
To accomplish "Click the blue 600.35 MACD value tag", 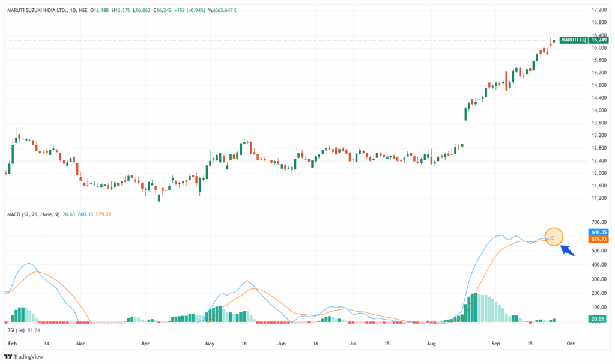I will click(600, 232).
